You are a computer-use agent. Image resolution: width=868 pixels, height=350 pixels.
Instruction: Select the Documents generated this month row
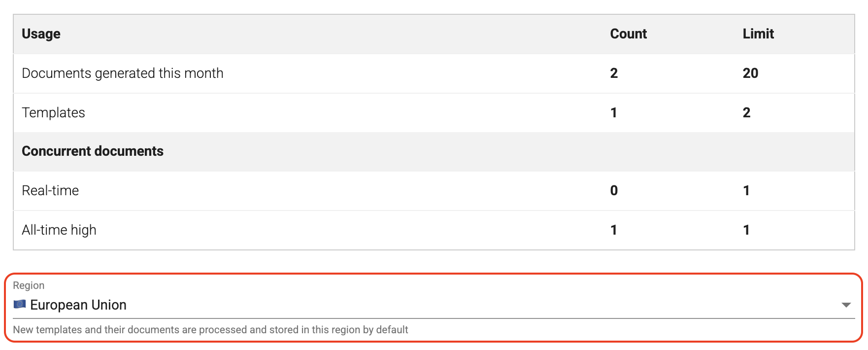click(122, 73)
